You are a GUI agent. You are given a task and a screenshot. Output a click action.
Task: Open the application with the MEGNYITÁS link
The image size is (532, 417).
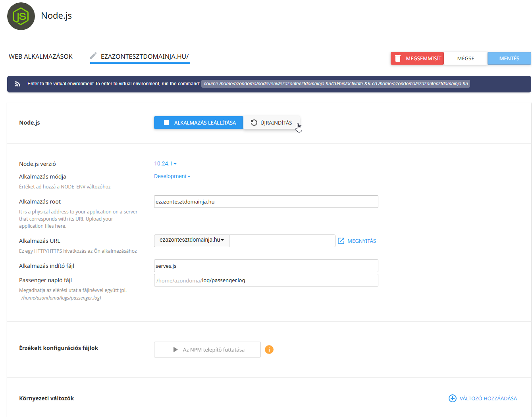tap(361, 240)
